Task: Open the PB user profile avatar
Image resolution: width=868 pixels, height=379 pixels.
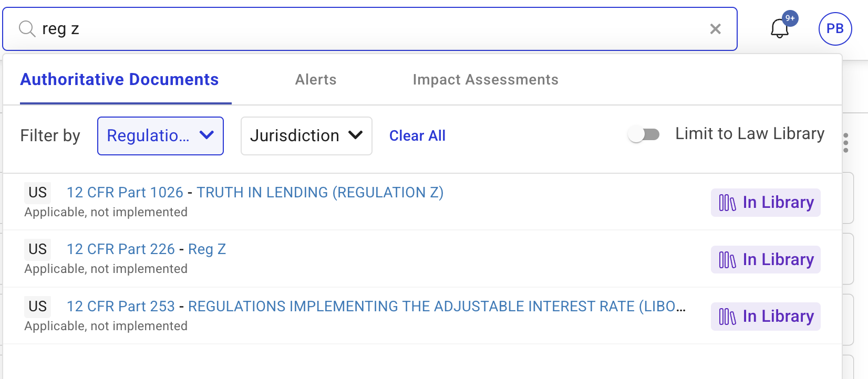Action: click(x=835, y=29)
